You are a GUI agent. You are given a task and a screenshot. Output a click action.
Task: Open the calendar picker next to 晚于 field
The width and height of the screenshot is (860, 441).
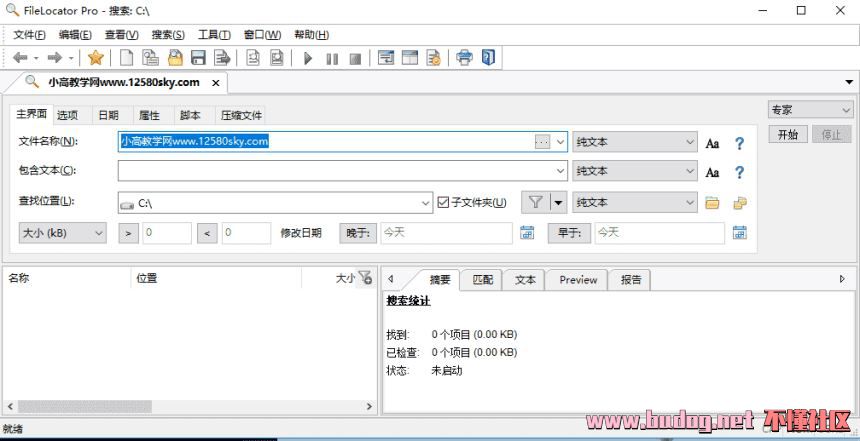pyautogui.click(x=527, y=233)
